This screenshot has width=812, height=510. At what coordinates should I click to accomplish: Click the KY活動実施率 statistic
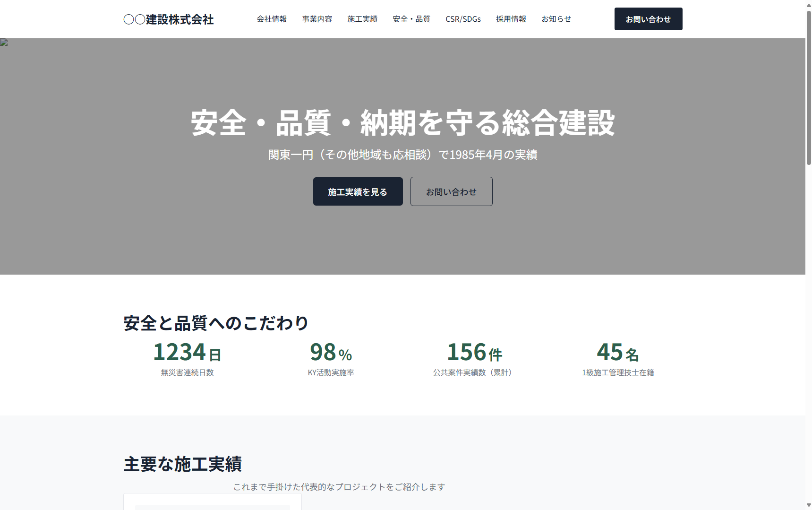[x=331, y=359]
